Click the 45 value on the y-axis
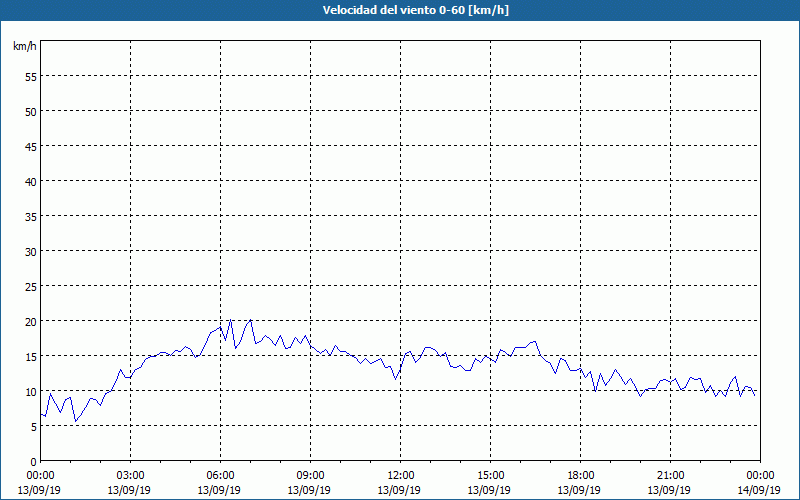This screenshot has width=800, height=500. [x=31, y=146]
